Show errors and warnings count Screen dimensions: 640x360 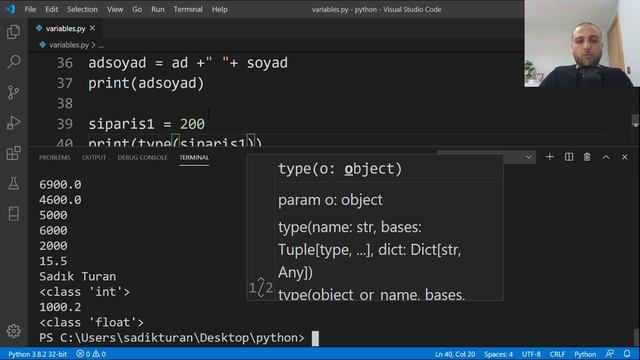(x=91, y=354)
